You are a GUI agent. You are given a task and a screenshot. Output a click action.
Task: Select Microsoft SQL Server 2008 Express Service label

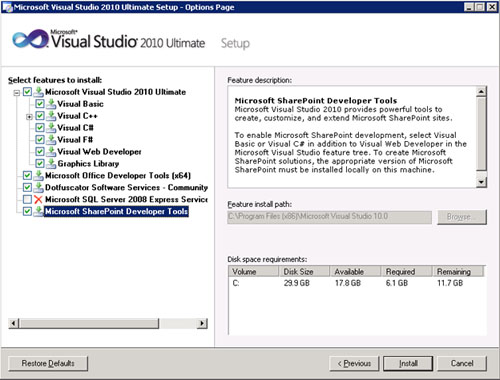[x=126, y=200]
